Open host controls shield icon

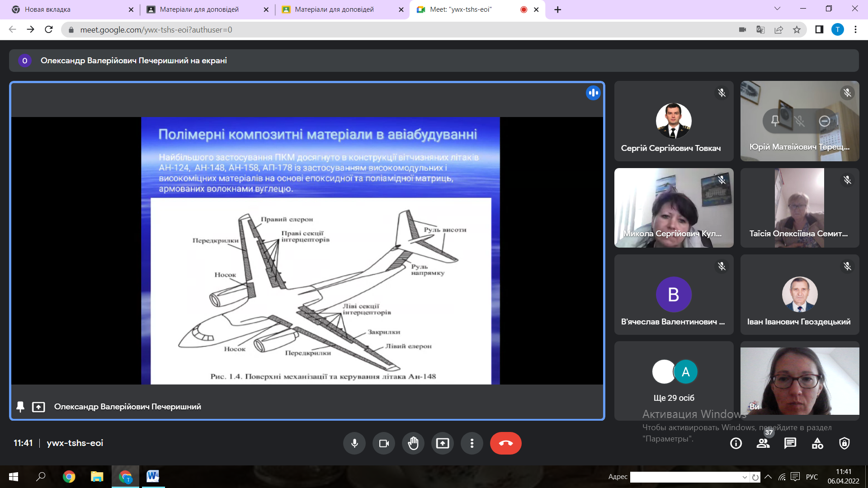point(844,443)
